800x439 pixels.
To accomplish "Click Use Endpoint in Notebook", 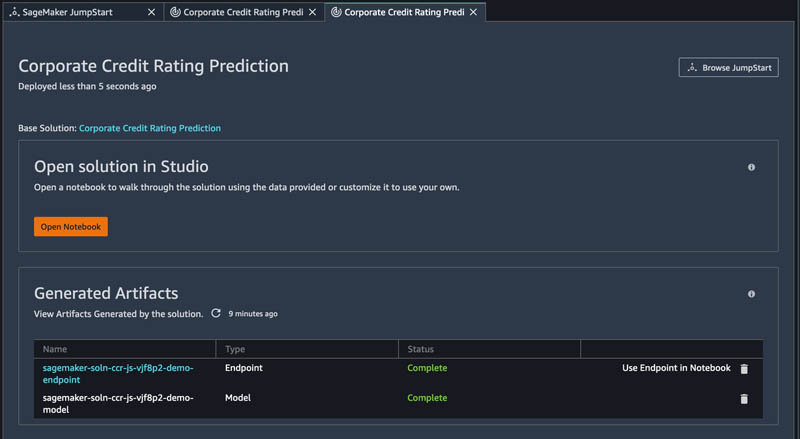I will coord(676,368).
